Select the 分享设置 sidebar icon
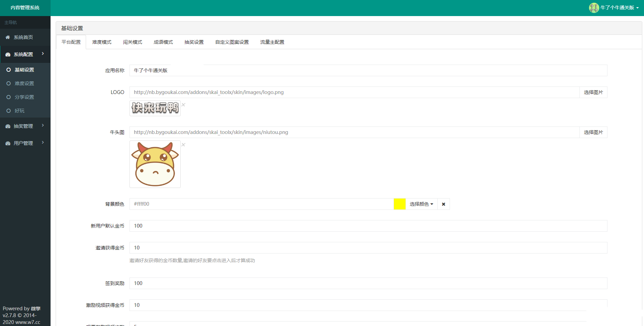This screenshot has height=326, width=644. pyautogui.click(x=9, y=97)
